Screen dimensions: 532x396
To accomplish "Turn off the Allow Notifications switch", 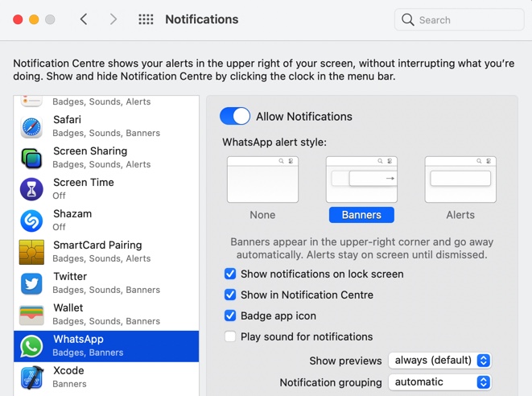I will [x=235, y=116].
